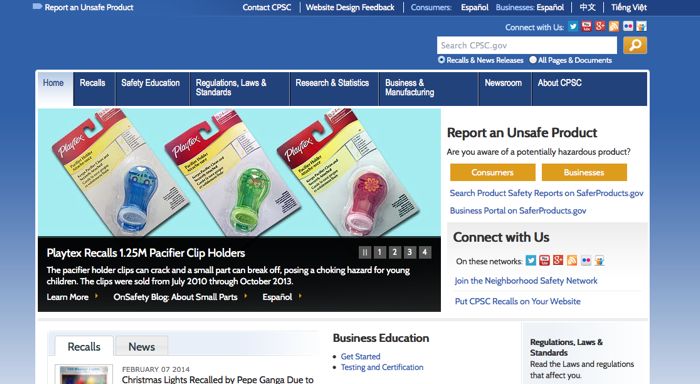Open RSS icon beside 'On these networks'
Viewport: 700px width, 384px height.
pos(572,260)
